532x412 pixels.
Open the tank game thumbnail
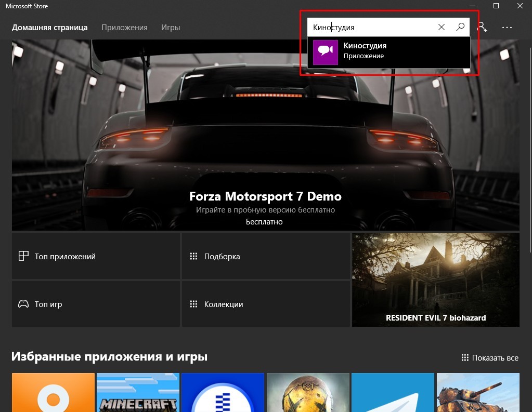[478, 392]
